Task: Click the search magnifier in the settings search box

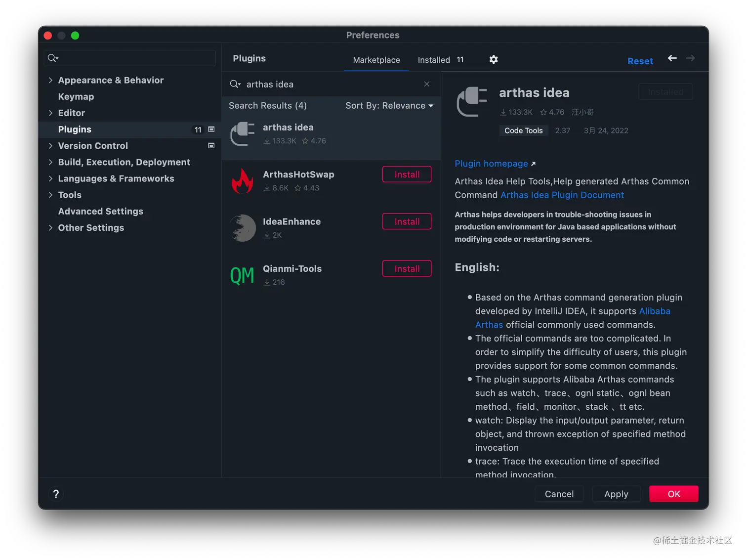Action: point(53,58)
